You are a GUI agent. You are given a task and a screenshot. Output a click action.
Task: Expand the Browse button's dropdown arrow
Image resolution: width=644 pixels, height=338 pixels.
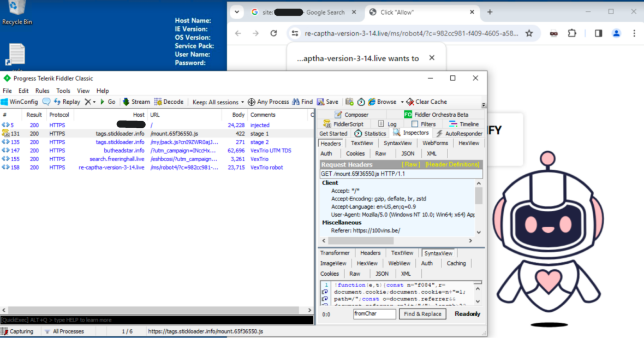point(402,102)
